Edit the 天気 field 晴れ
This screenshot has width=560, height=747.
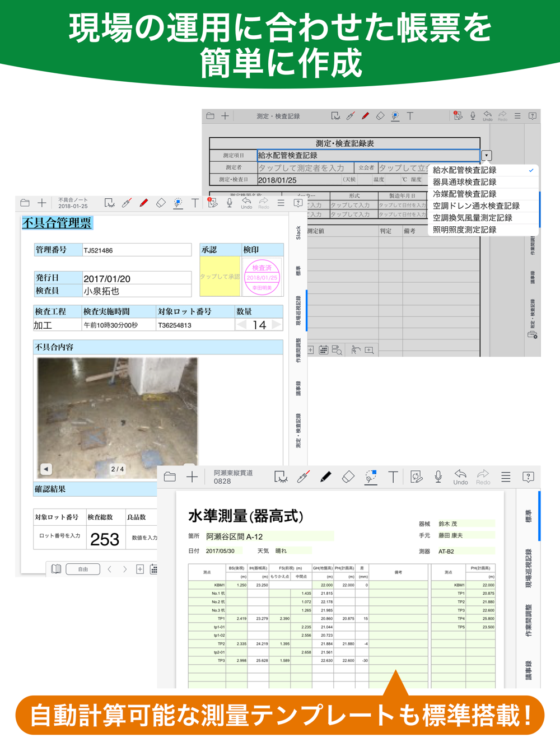coord(293,551)
